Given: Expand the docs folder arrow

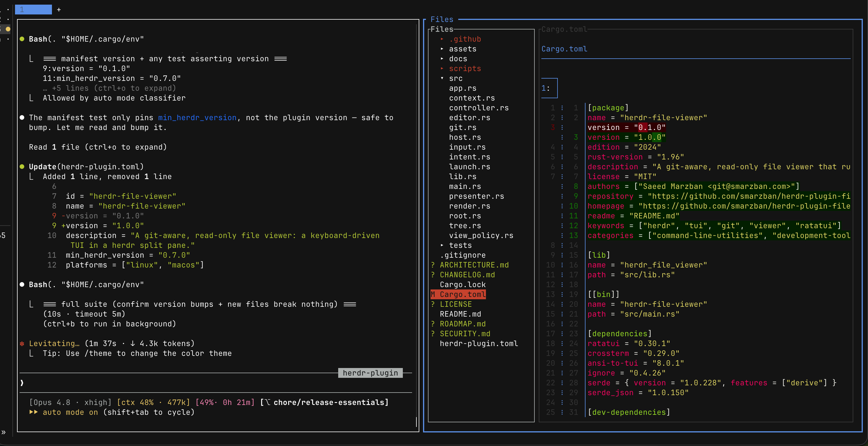Looking at the screenshot, I should point(442,59).
